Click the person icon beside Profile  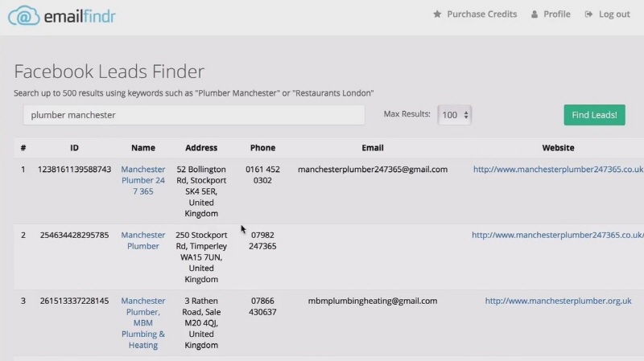tap(534, 14)
